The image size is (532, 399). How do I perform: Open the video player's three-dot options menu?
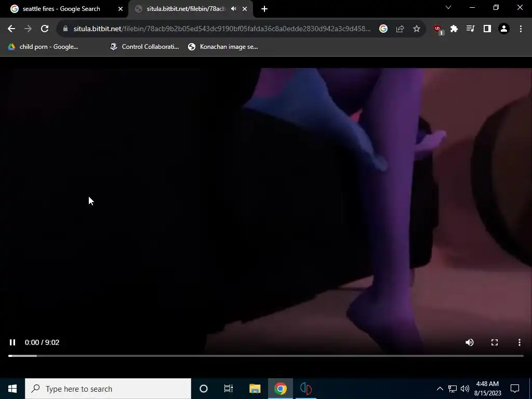520,342
